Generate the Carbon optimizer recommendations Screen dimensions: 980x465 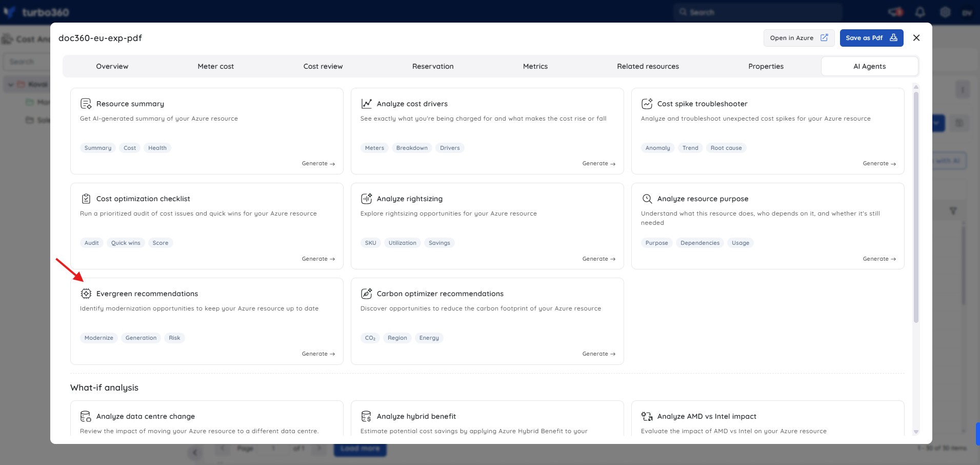coord(598,354)
